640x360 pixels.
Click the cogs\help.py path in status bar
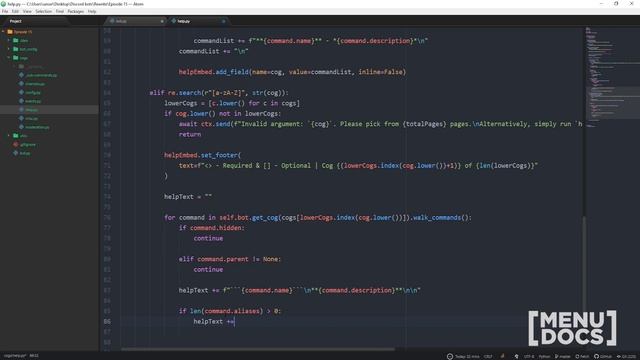click(15, 356)
